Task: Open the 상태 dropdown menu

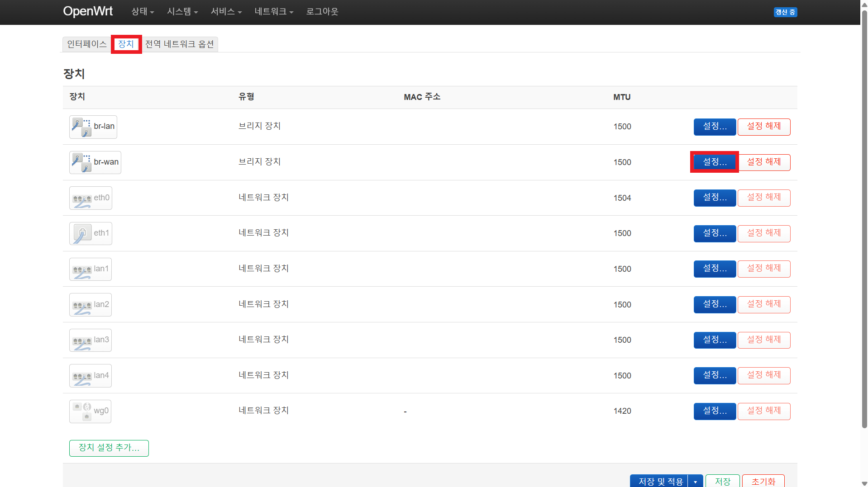Action: click(143, 12)
